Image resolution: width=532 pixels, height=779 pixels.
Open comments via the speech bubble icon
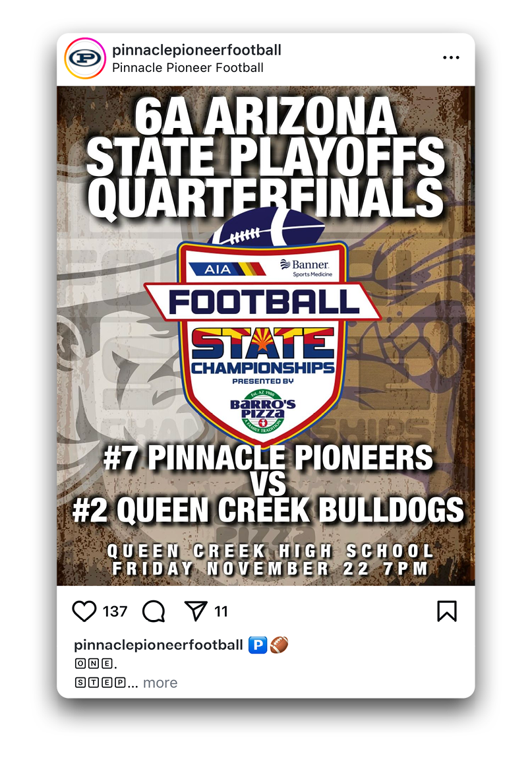[x=154, y=611]
